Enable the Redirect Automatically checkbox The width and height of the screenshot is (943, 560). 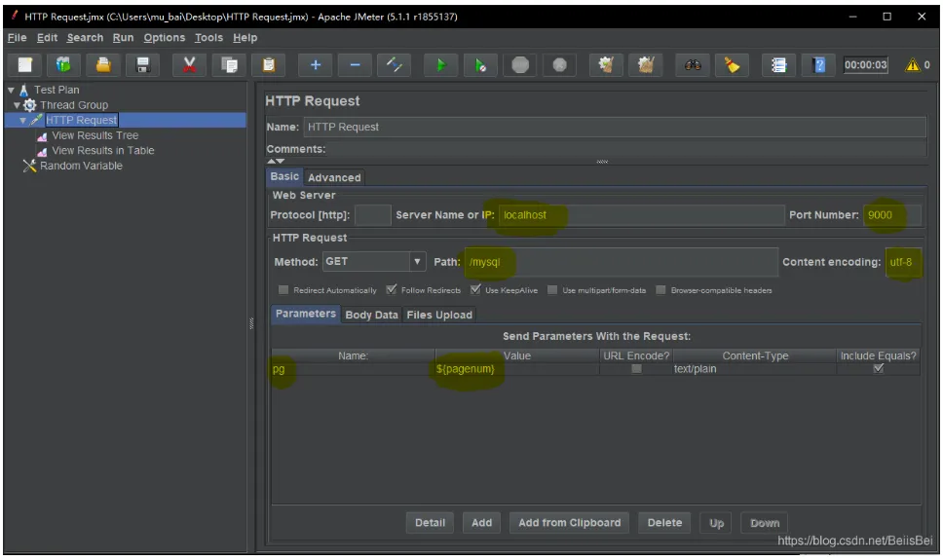tap(284, 290)
